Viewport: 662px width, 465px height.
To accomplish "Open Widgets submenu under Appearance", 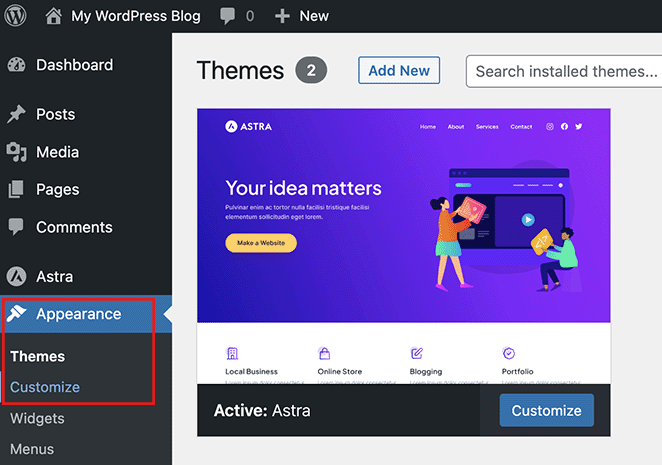I will (37, 419).
